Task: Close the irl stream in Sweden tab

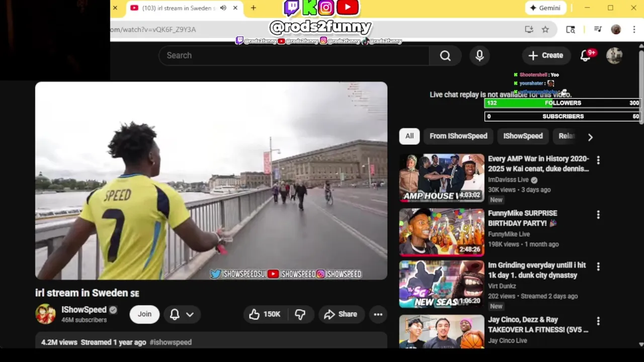Action: click(235, 8)
